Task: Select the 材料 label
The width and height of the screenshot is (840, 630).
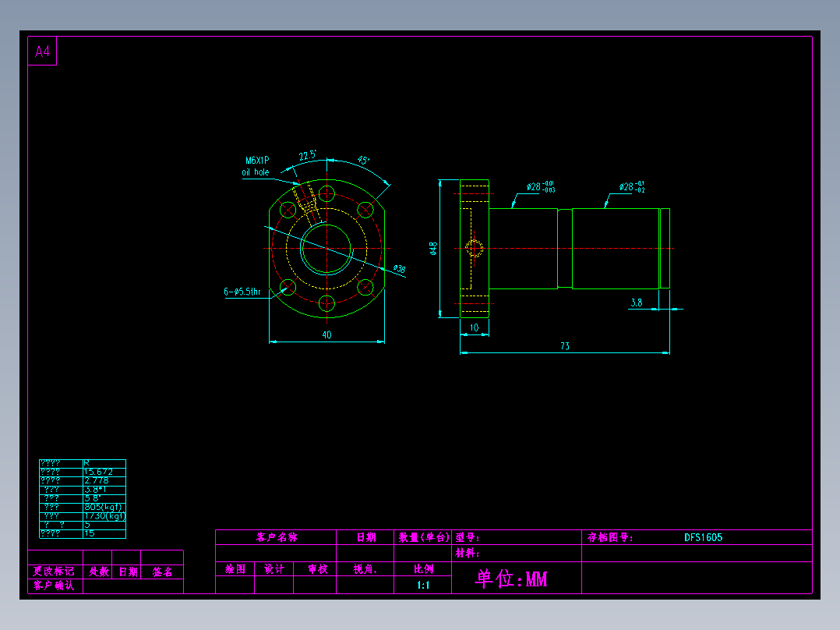Action: click(x=468, y=553)
